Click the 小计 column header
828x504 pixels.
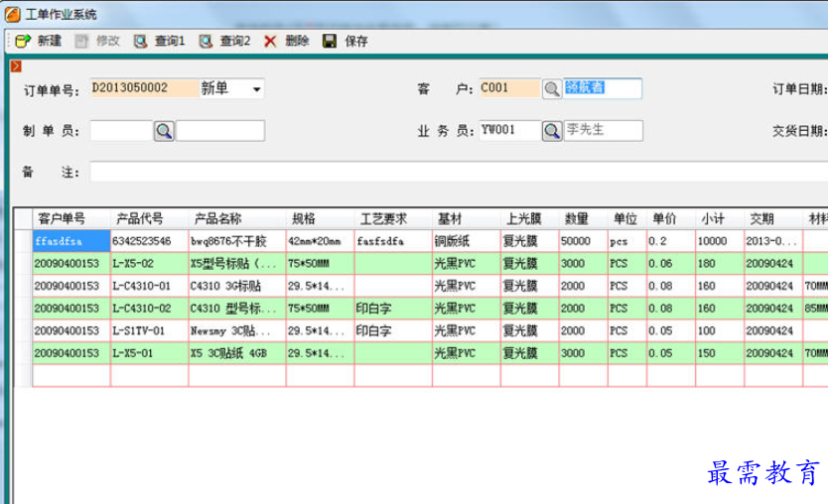(719, 218)
